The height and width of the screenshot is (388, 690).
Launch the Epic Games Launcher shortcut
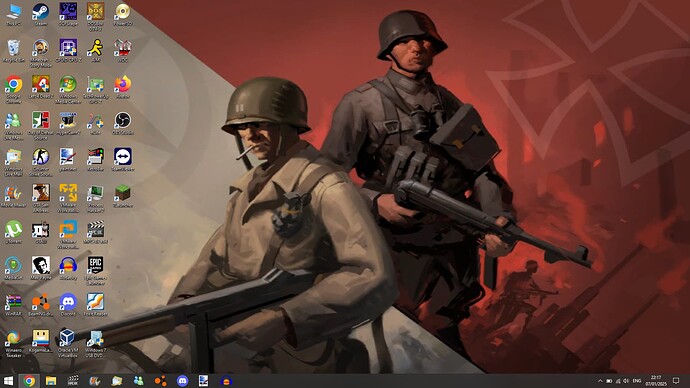coord(95,271)
